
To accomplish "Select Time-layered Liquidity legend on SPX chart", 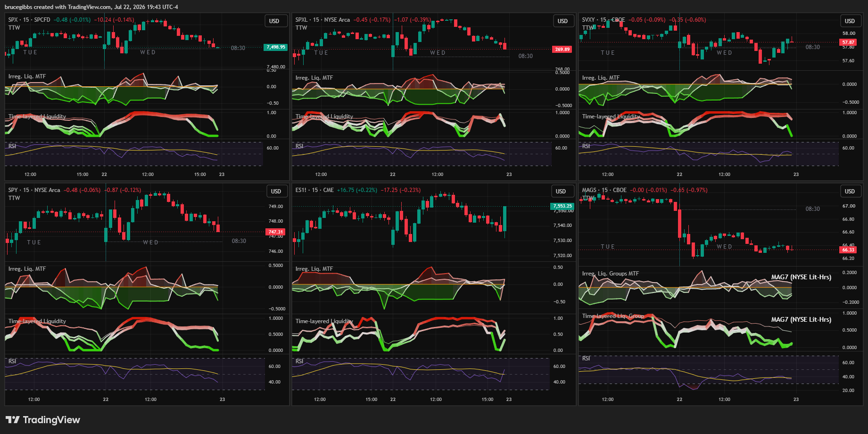I will pyautogui.click(x=37, y=117).
